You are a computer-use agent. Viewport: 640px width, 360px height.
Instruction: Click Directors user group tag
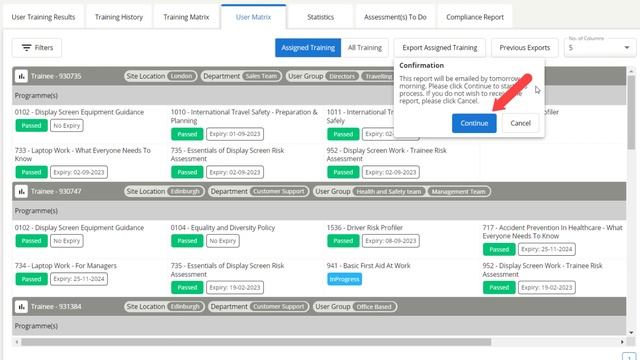click(x=342, y=76)
